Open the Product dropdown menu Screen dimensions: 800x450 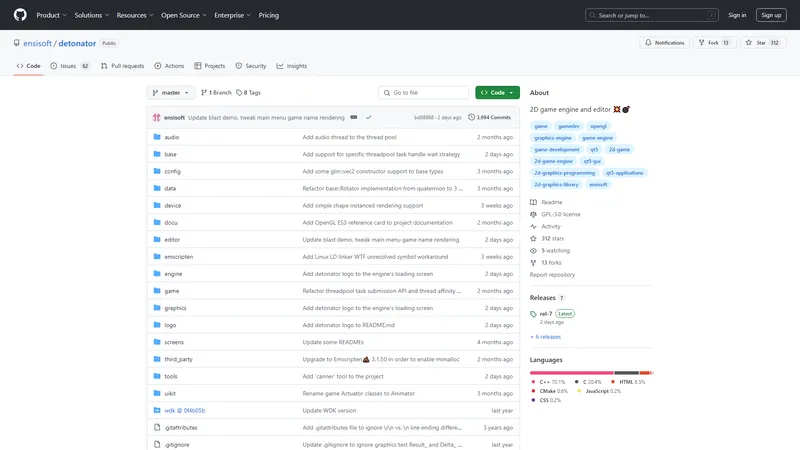[52, 15]
